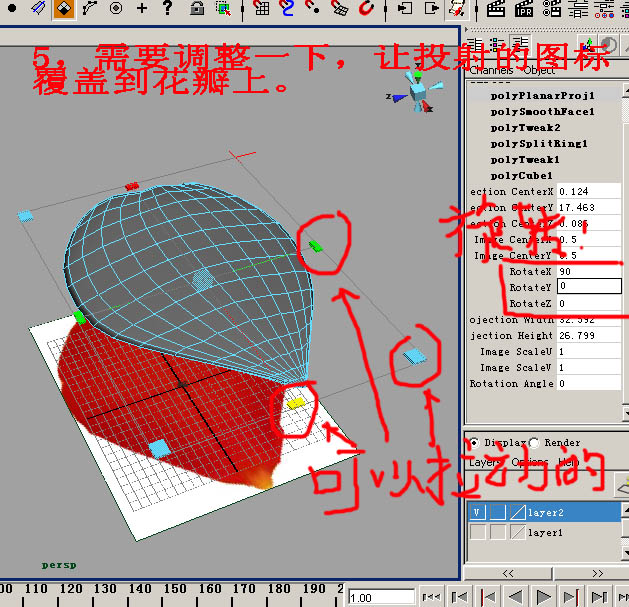The height and width of the screenshot is (607, 629).
Task: Click the RotateX field showing 90
Action: (x=589, y=272)
